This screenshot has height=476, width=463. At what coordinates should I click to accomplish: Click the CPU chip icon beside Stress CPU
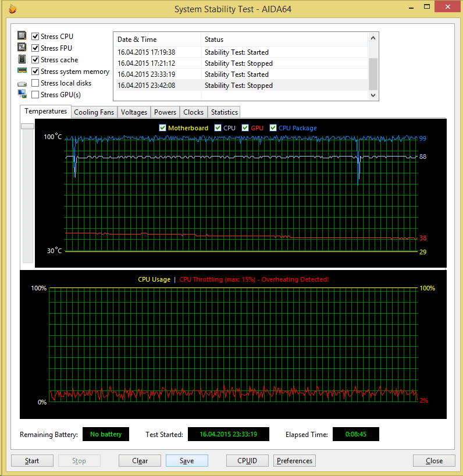(22, 35)
